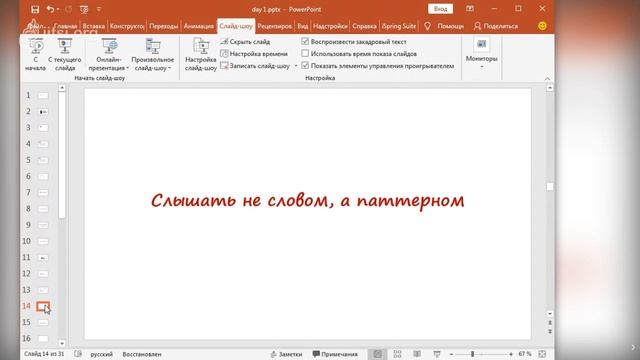Toggle Заметки notes pane
The width and height of the screenshot is (640, 360).
(286, 354)
